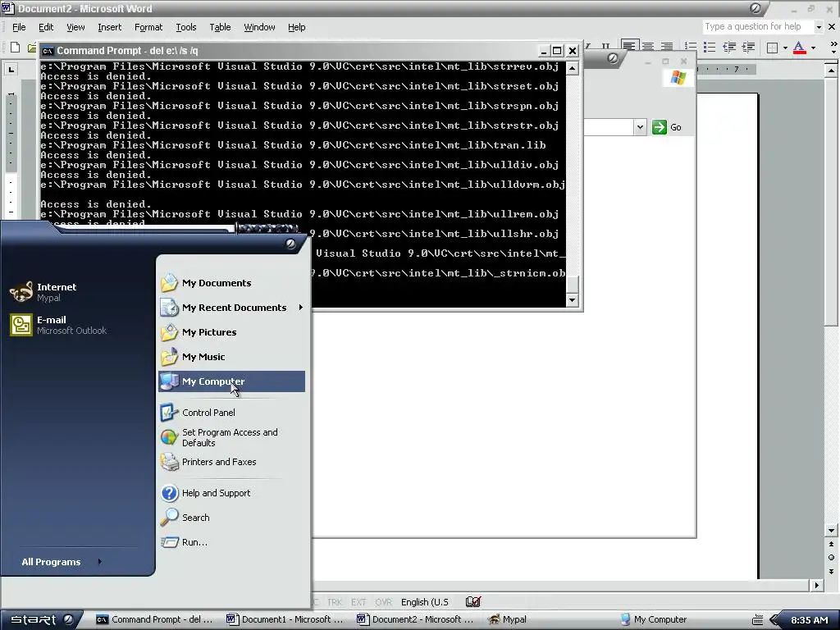Open the Font Color dropdown arrow

pos(813,48)
